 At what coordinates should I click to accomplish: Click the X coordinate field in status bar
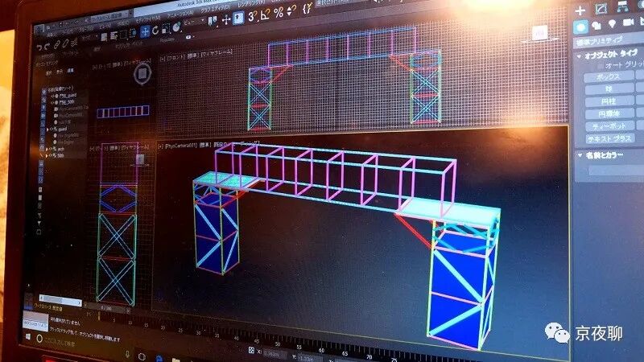pos(275,354)
